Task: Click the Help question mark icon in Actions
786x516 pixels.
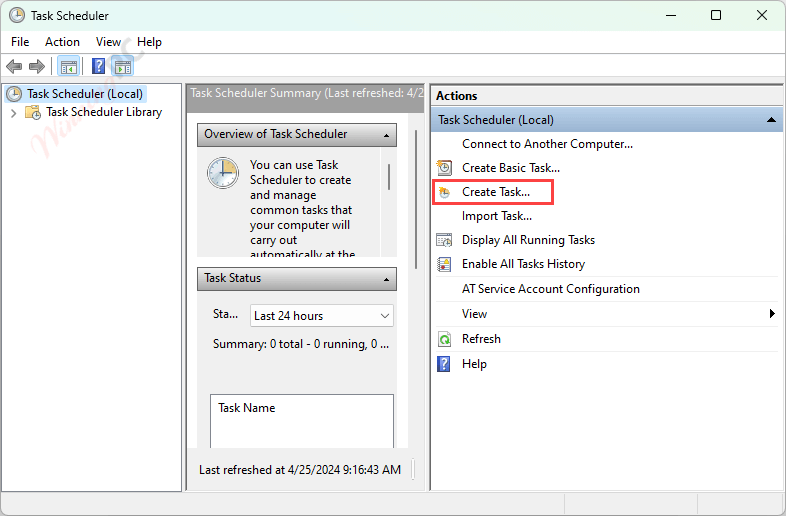Action: pyautogui.click(x=444, y=364)
